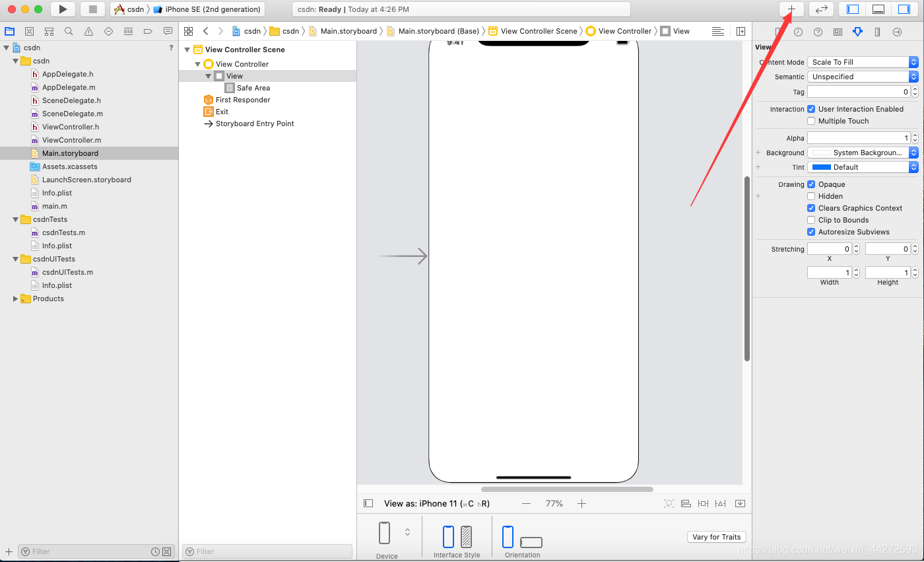This screenshot has width=924, height=562.
Task: Open the Find navigator magnifier icon
Action: pos(69,31)
